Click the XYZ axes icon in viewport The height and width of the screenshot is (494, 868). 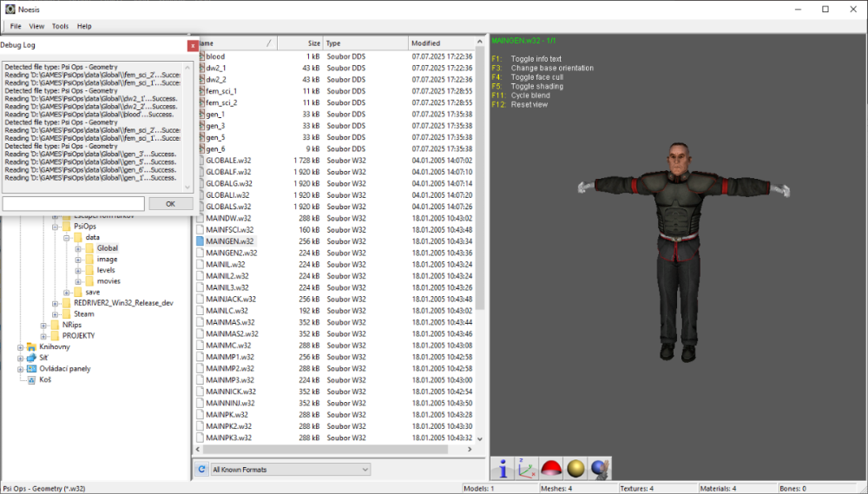(x=526, y=469)
